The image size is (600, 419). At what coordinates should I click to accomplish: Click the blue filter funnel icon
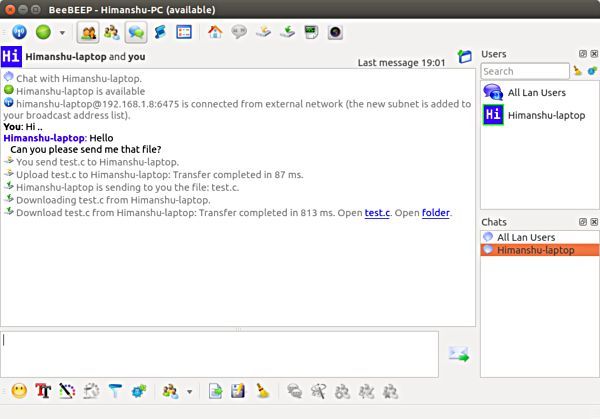pyautogui.click(x=115, y=391)
